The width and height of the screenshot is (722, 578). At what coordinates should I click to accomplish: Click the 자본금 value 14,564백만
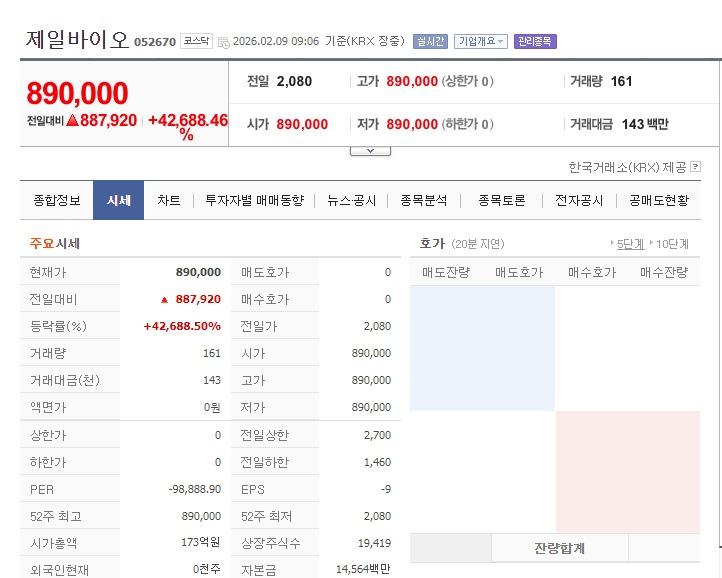pyautogui.click(x=363, y=570)
